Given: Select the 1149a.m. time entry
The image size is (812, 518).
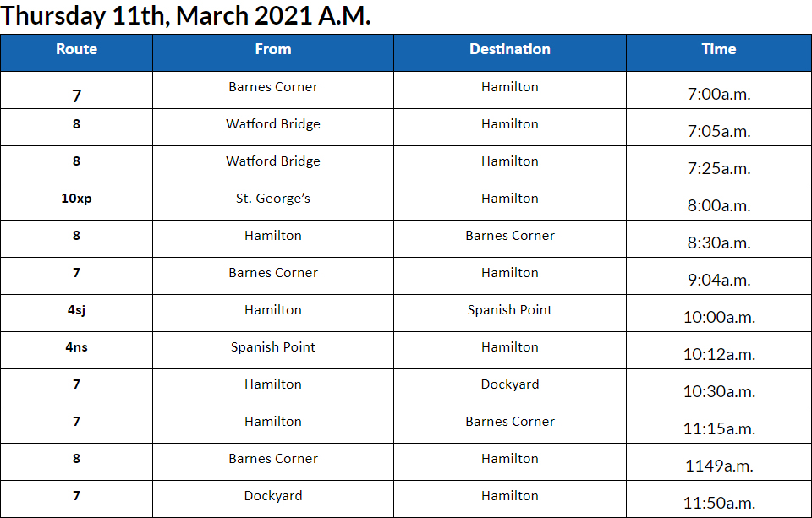Looking at the screenshot, I should tap(718, 466).
